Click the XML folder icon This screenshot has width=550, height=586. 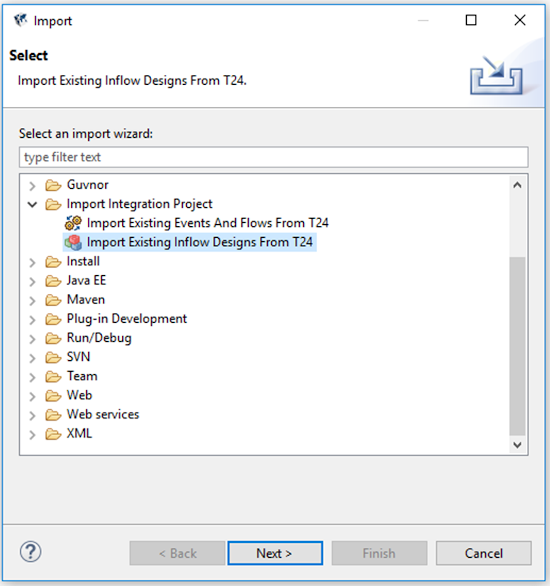click(53, 434)
